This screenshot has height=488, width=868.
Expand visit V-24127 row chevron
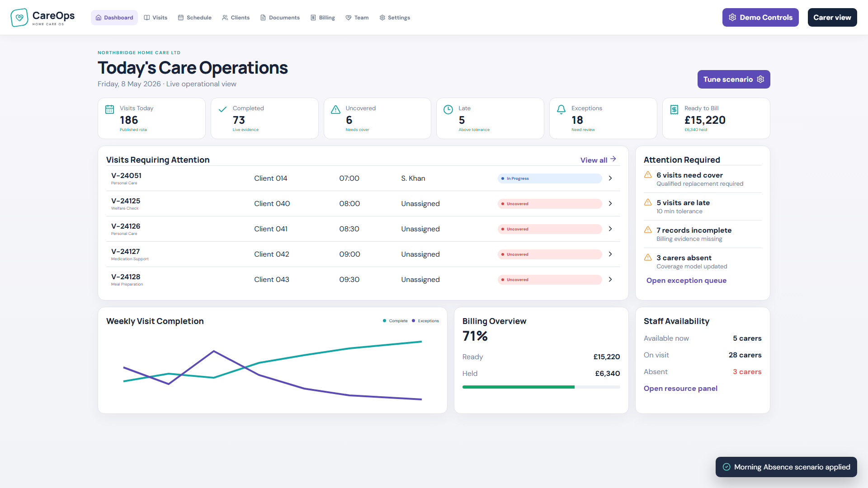(x=610, y=254)
